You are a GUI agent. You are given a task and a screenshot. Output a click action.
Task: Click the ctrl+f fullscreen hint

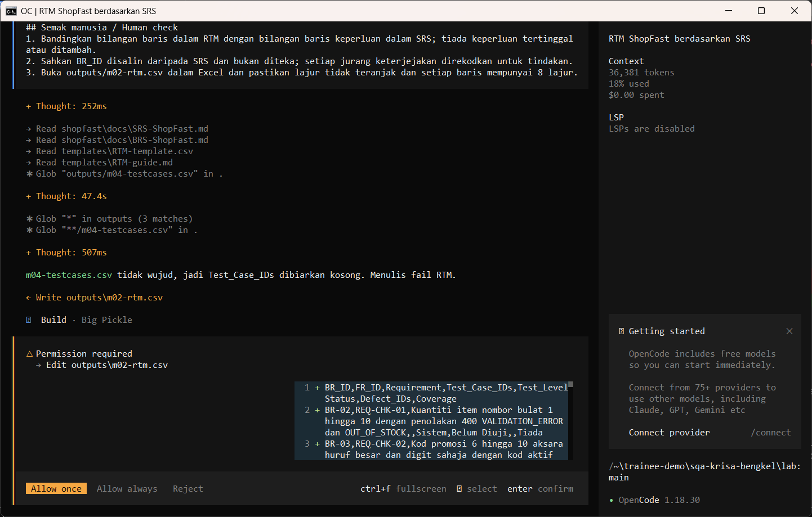point(403,488)
